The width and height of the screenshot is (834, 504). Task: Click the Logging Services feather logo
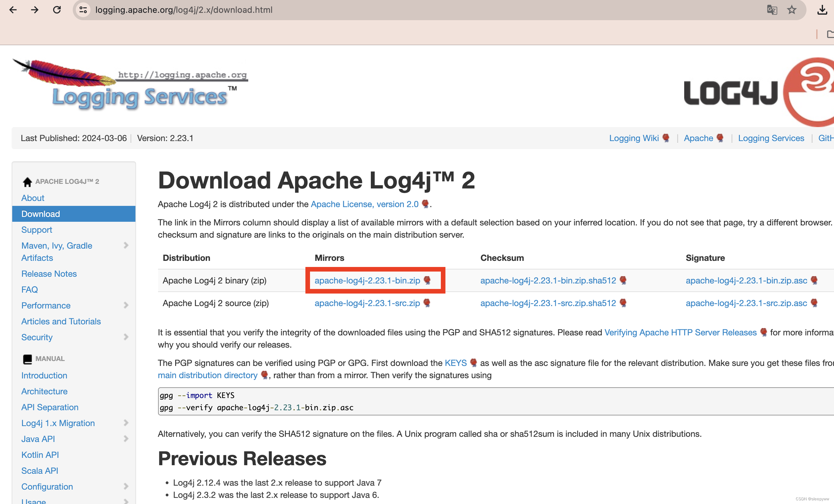click(x=130, y=85)
